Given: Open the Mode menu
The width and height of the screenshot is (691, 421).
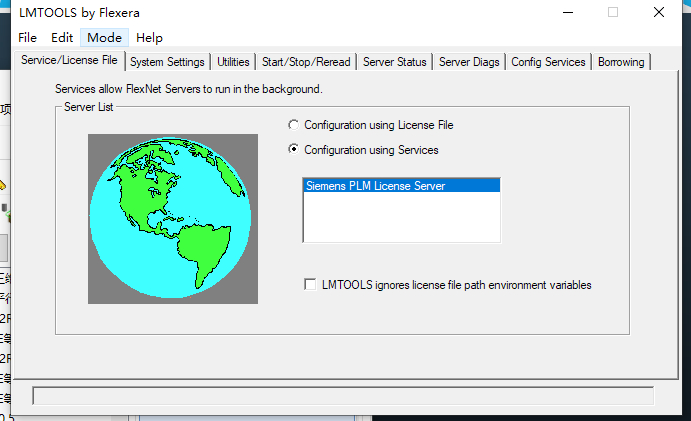Looking at the screenshot, I should (x=104, y=38).
